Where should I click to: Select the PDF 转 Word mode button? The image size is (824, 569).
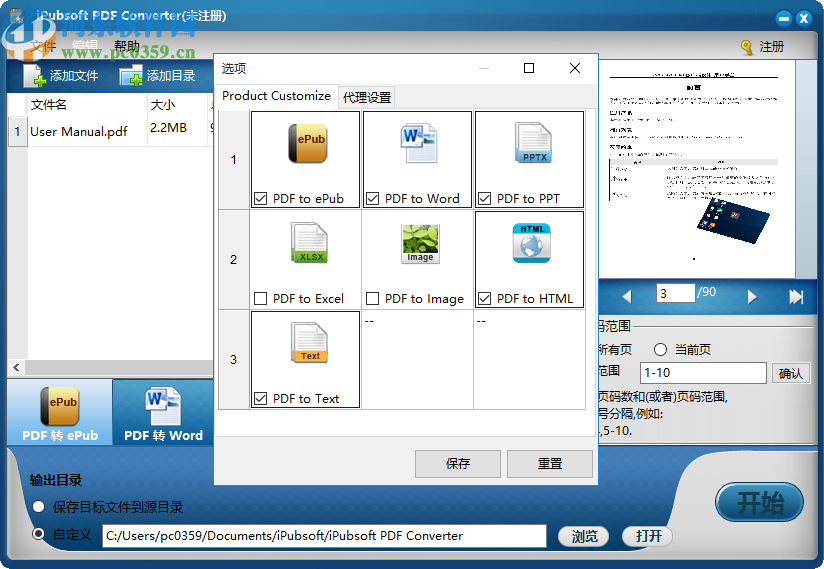pyautogui.click(x=163, y=413)
